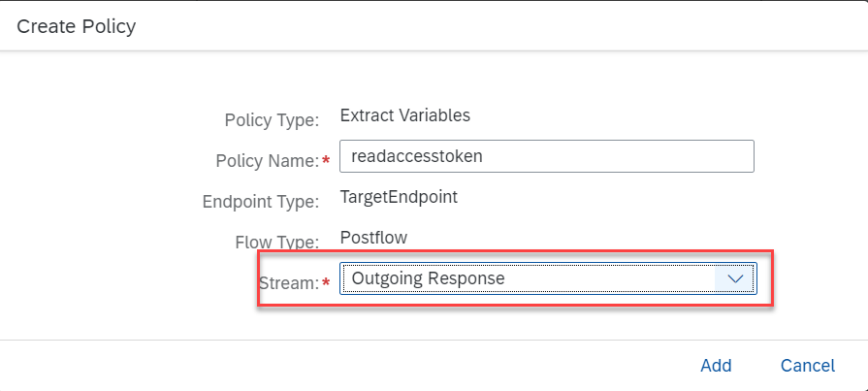The image size is (868, 391).
Task: Click the Endpoint Type label
Action: [x=260, y=202]
